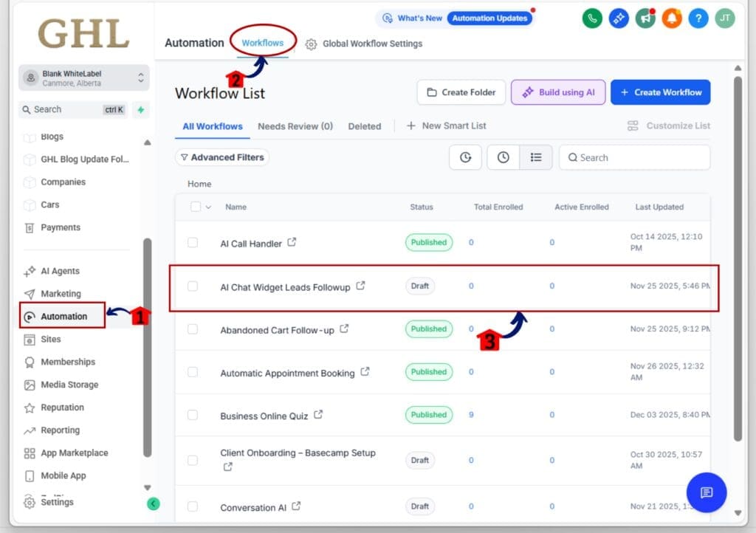Viewport: 756px width, 533px height.
Task: Switch to the Needs Review tab
Action: click(295, 126)
